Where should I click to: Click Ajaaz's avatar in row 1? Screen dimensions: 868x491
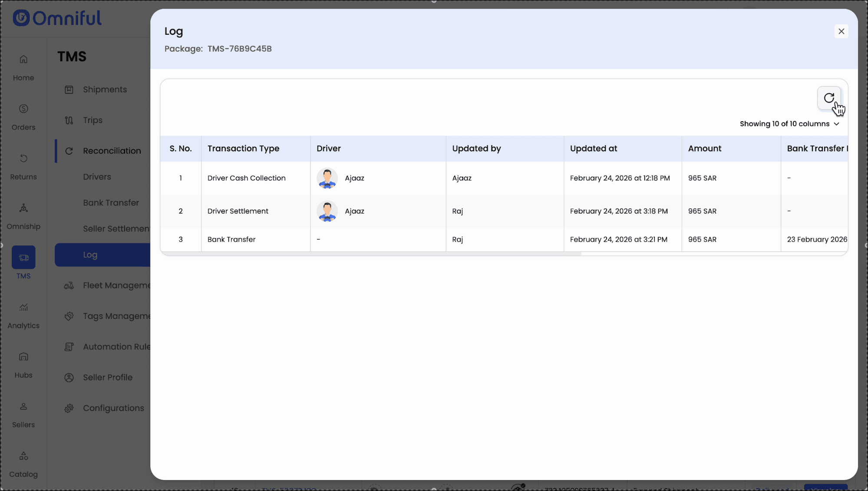[327, 178]
